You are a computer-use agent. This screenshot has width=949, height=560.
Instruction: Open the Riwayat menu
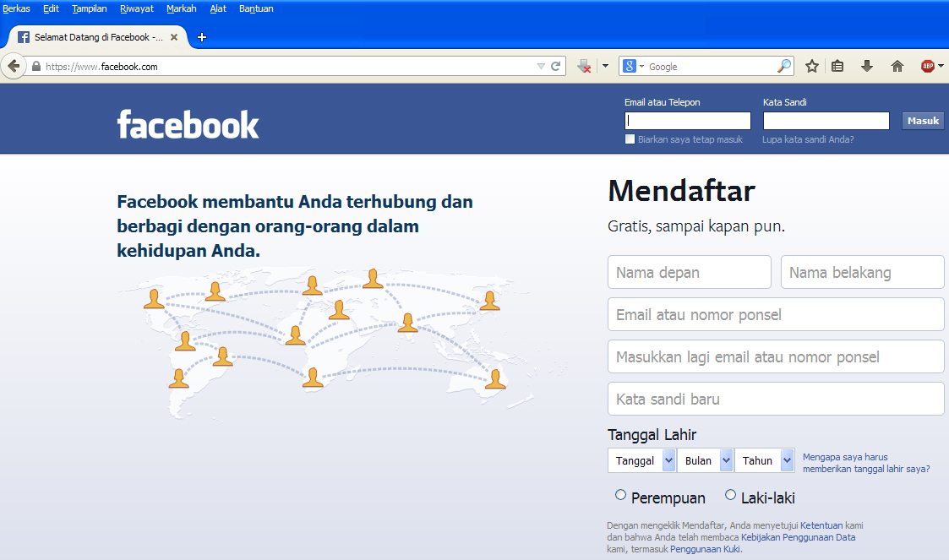[137, 8]
